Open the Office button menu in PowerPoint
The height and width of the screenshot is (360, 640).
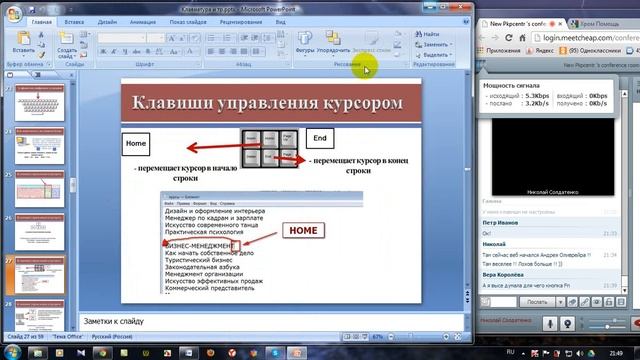pos(14,14)
